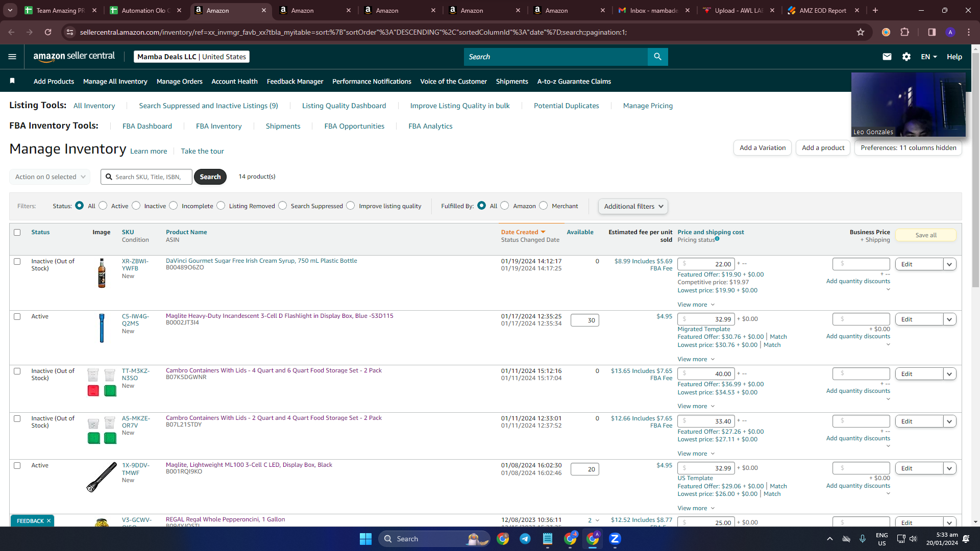Open Preferences: 11 columns hidden

click(909, 148)
